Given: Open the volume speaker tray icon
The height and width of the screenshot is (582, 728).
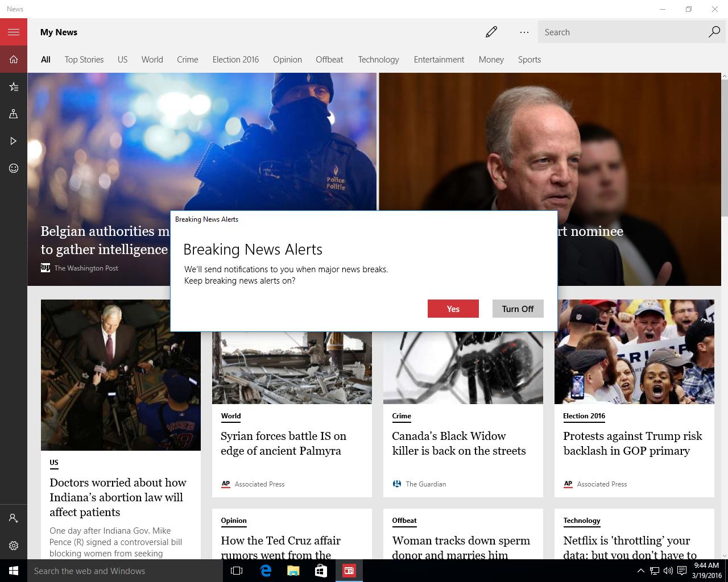Looking at the screenshot, I should pyautogui.click(x=668, y=571).
